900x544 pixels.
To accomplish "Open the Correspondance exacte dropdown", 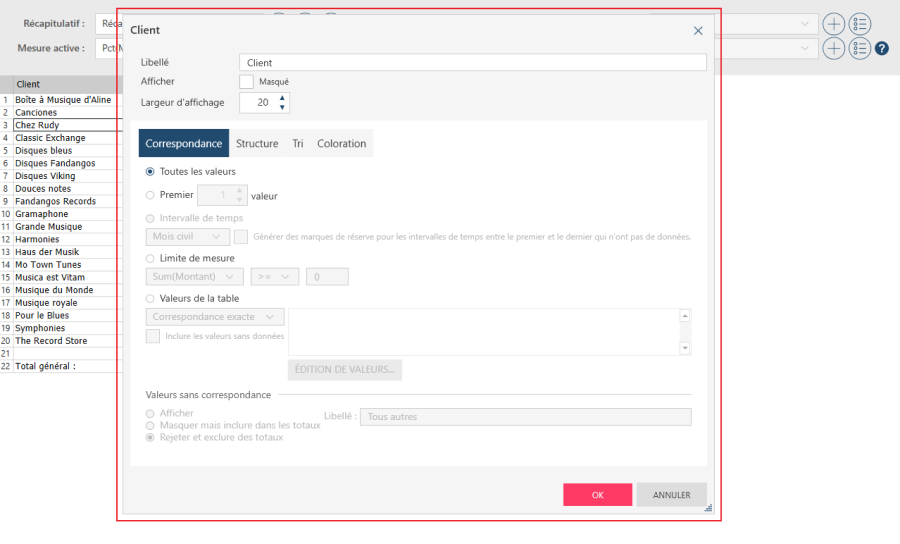I will pyautogui.click(x=215, y=317).
